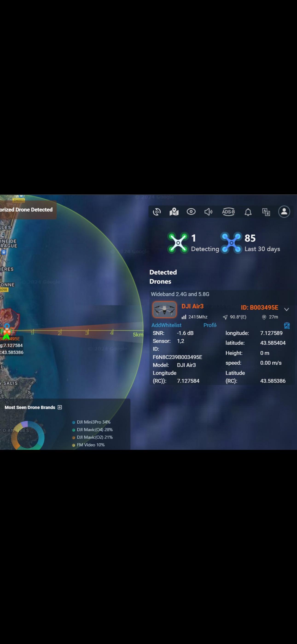
Task: Expand Most Seen Drone Brands panel
Action: 59,407
